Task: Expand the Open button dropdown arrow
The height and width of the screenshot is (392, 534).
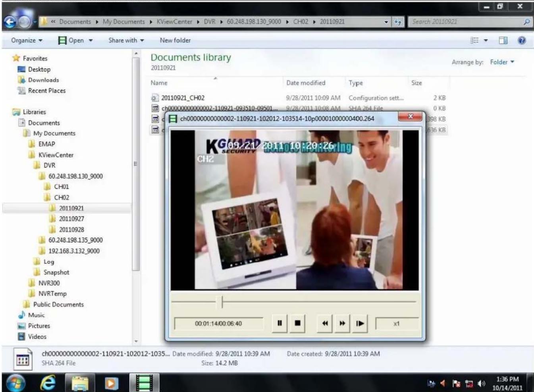Action: click(x=91, y=41)
